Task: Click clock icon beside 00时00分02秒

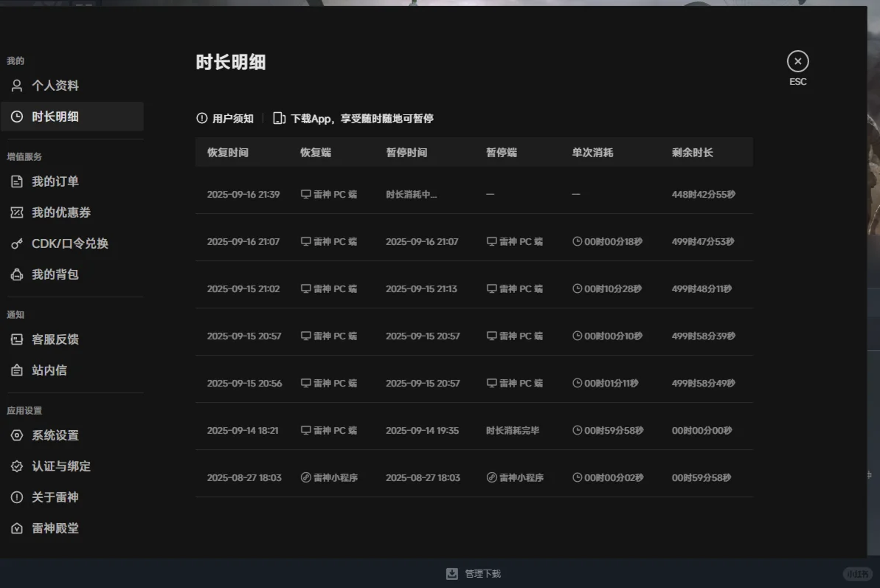Action: pyautogui.click(x=577, y=477)
